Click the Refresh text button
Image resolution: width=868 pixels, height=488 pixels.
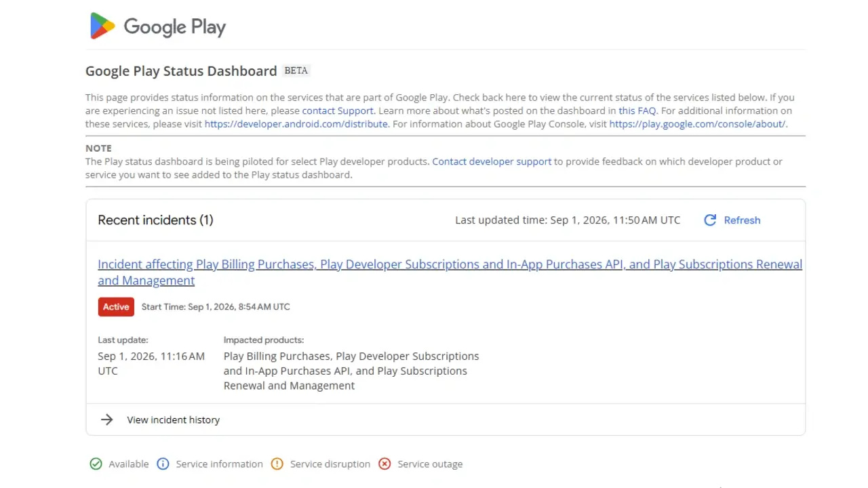[x=742, y=220]
